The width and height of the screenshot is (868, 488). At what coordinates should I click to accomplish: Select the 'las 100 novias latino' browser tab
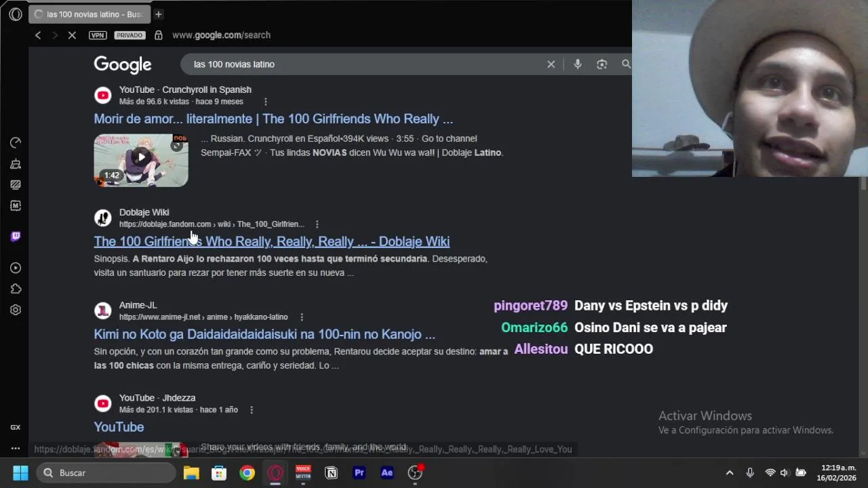click(90, 14)
